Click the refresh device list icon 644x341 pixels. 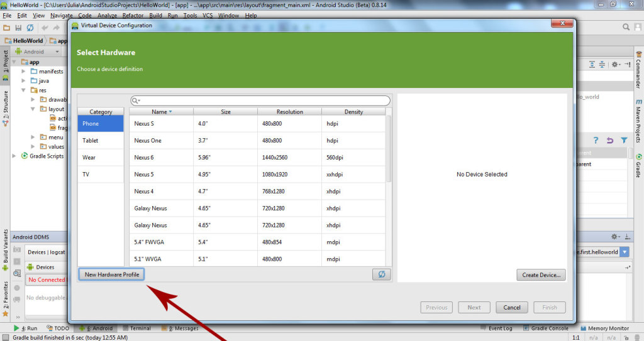382,274
